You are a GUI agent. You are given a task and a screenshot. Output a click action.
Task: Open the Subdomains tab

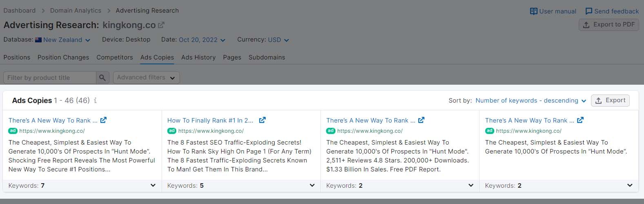[267, 57]
